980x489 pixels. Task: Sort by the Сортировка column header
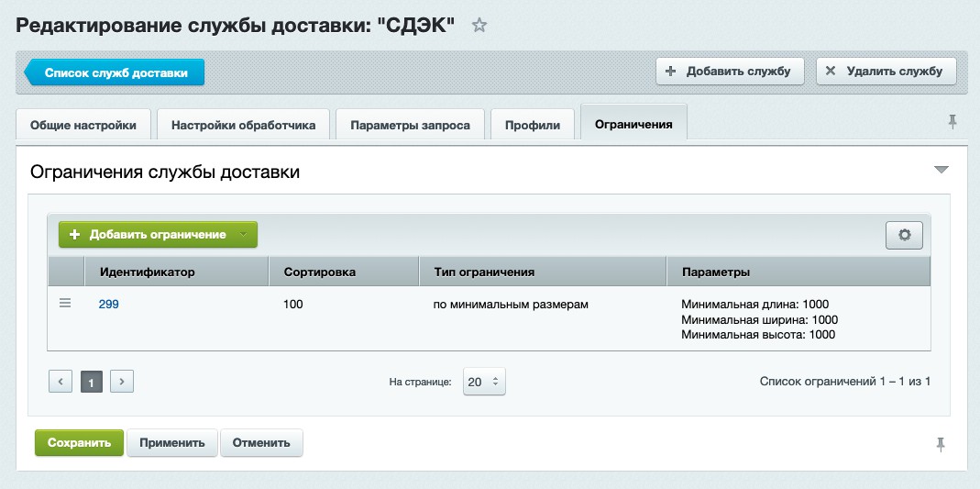[x=320, y=272]
